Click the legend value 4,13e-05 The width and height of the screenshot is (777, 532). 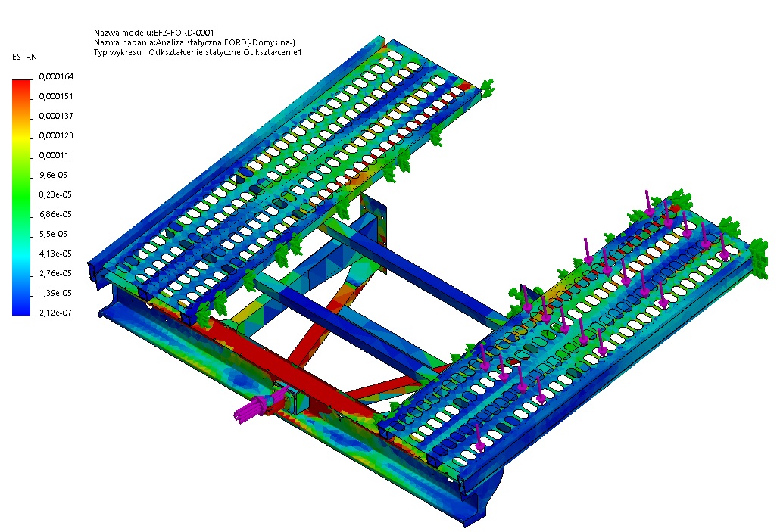point(55,254)
